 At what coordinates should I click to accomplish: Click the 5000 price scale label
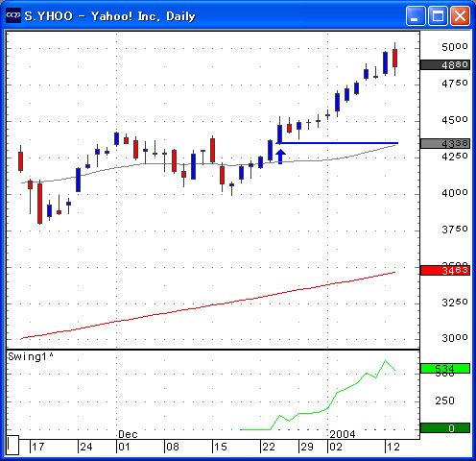455,47
